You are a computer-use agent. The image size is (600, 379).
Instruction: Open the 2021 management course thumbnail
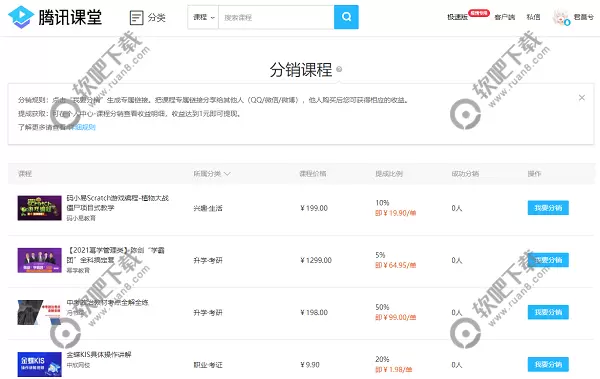click(39, 260)
